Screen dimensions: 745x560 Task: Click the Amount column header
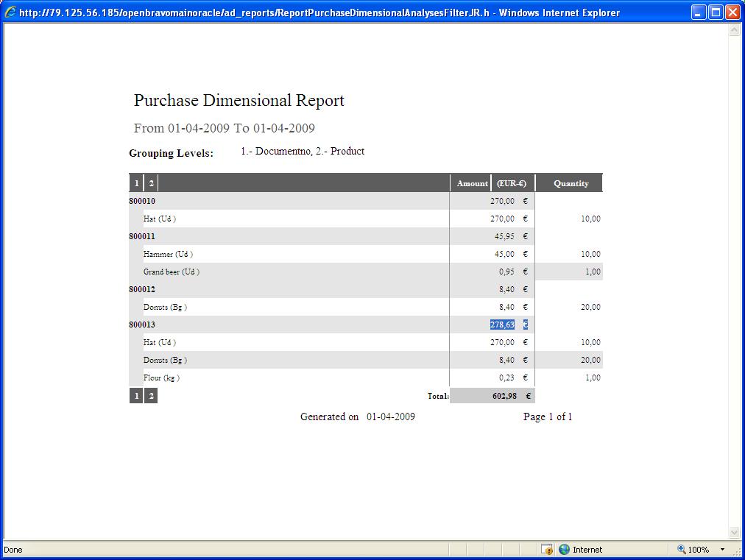pyautogui.click(x=472, y=183)
